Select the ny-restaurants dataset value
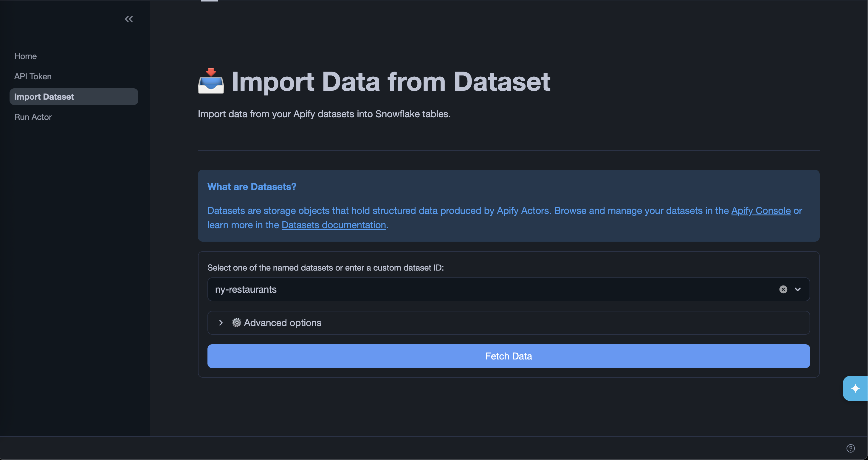868x460 pixels. click(246, 289)
